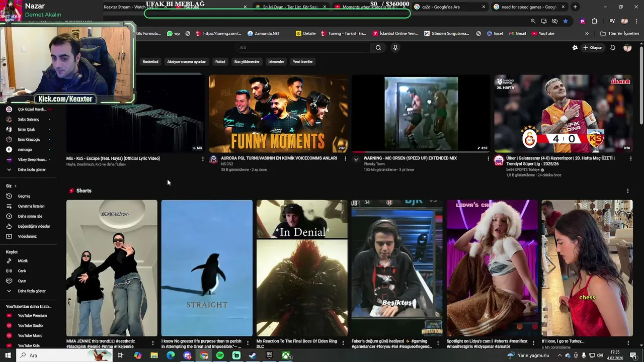Select the Son yüklenenler filter chip
644x362 pixels.
coord(247,62)
